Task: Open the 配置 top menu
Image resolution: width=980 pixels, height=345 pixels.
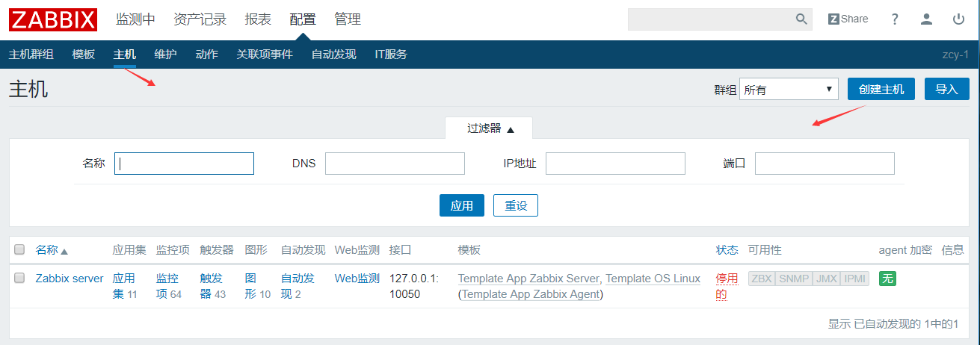Action: click(x=303, y=19)
